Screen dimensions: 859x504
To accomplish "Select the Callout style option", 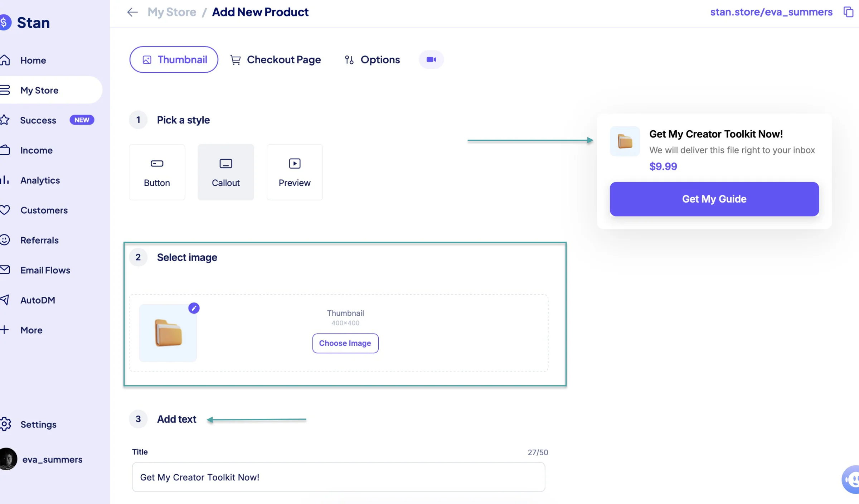I will click(x=226, y=172).
